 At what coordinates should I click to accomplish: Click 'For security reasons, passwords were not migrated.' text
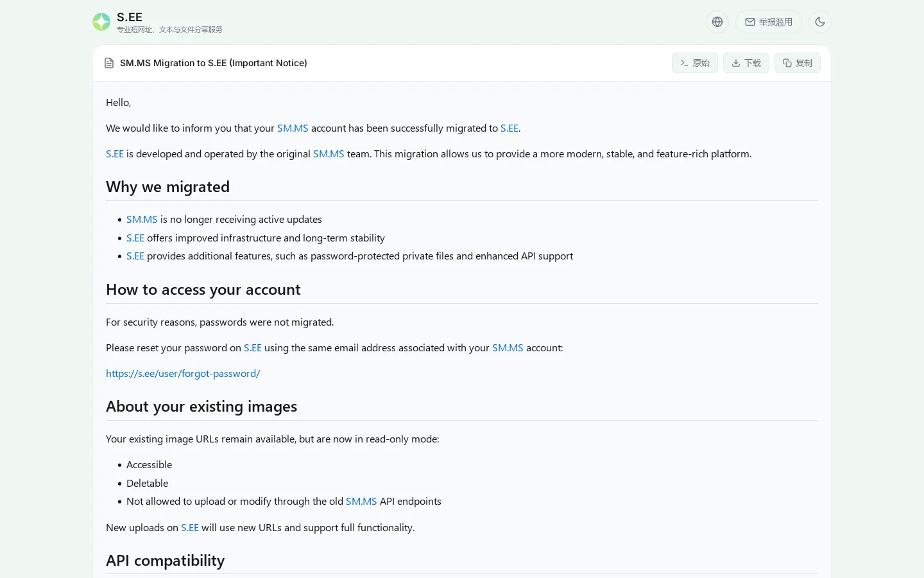coord(220,322)
